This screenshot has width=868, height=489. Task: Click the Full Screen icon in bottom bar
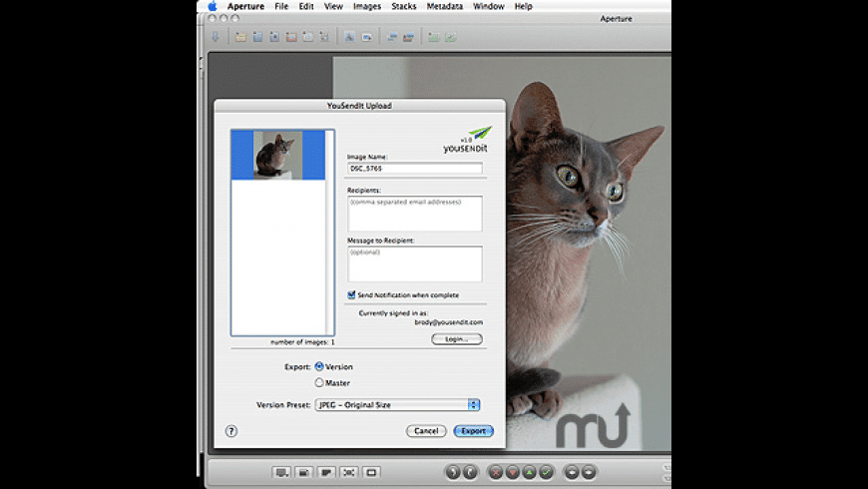pyautogui.click(x=349, y=472)
